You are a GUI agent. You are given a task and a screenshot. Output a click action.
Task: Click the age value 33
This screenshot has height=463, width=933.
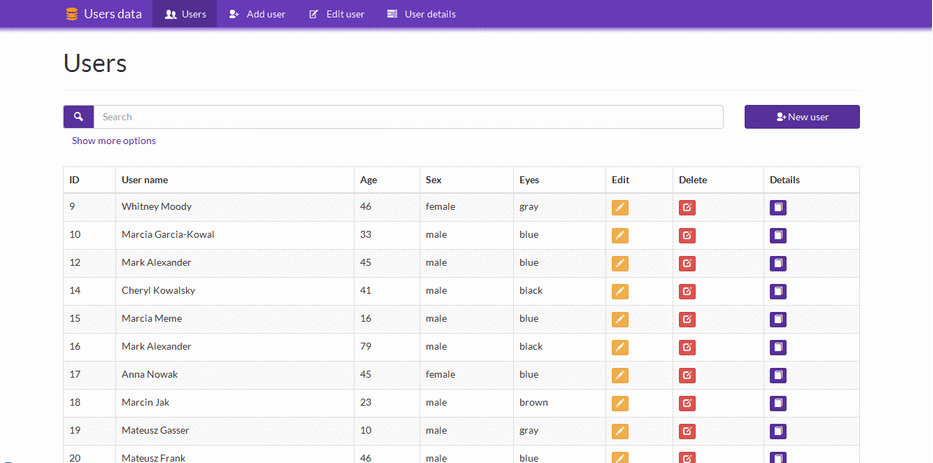pyautogui.click(x=365, y=234)
